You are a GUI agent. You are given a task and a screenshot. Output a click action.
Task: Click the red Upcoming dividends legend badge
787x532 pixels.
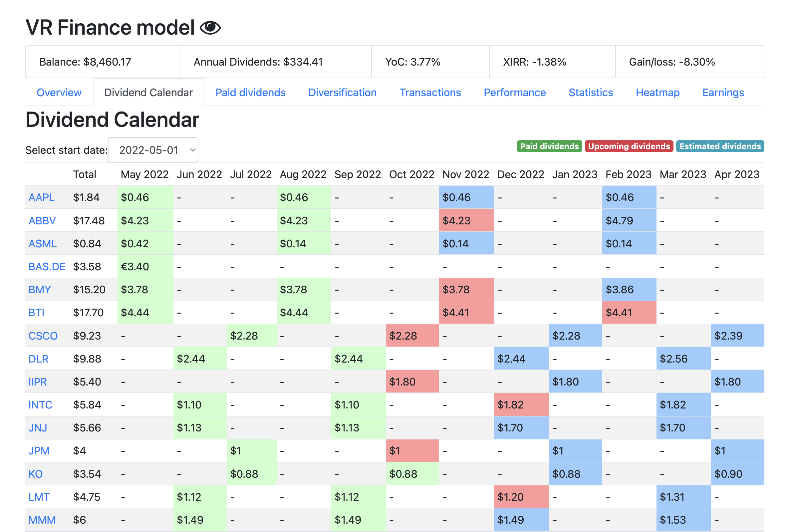click(x=629, y=146)
